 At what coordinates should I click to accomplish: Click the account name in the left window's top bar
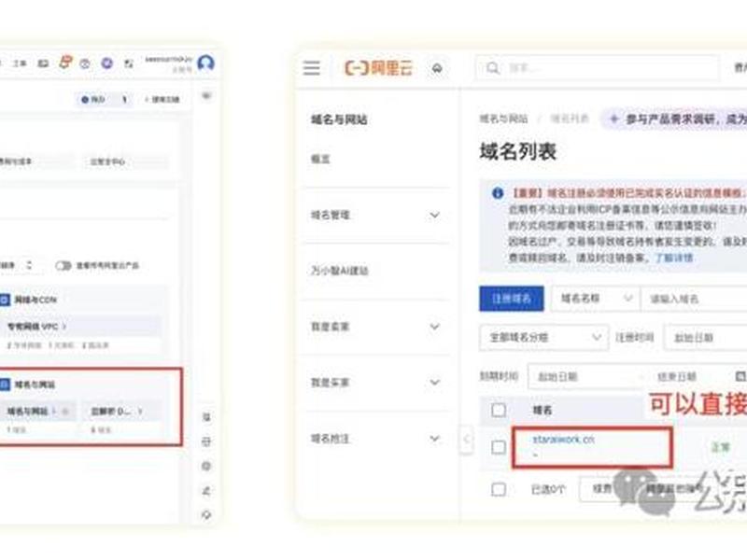pos(169,60)
